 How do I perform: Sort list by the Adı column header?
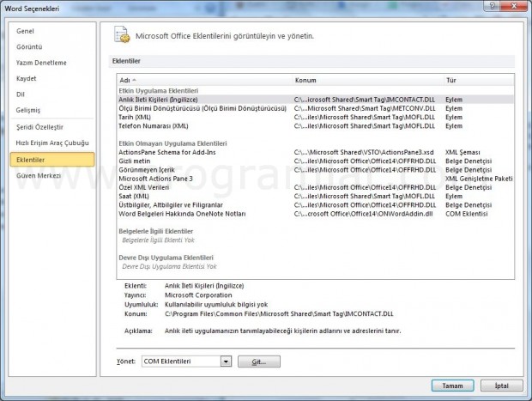coord(204,80)
